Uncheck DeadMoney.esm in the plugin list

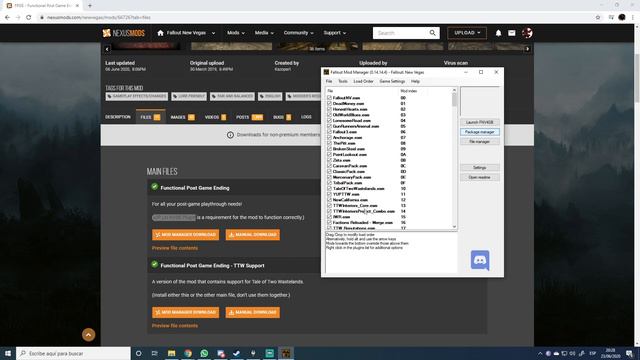[329, 104]
